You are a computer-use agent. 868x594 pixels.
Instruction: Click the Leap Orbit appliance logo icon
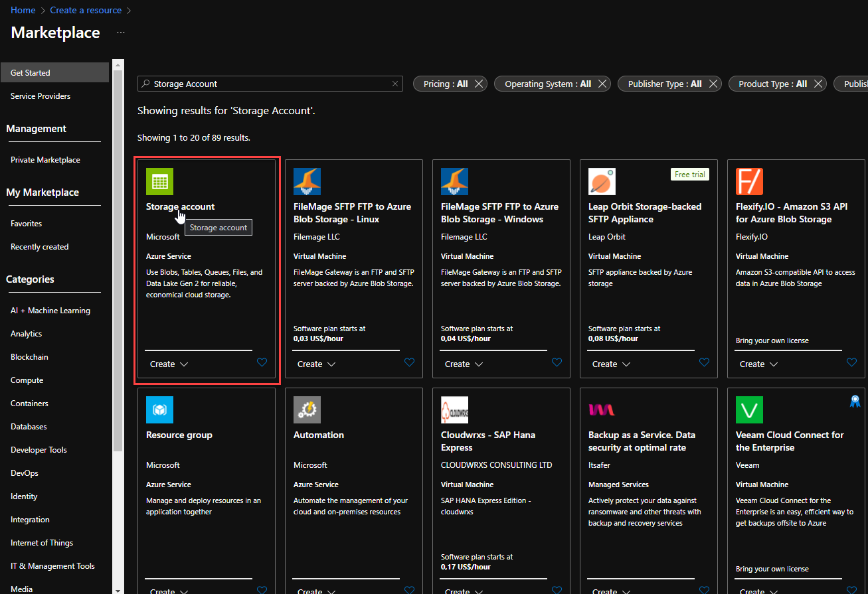pos(602,181)
